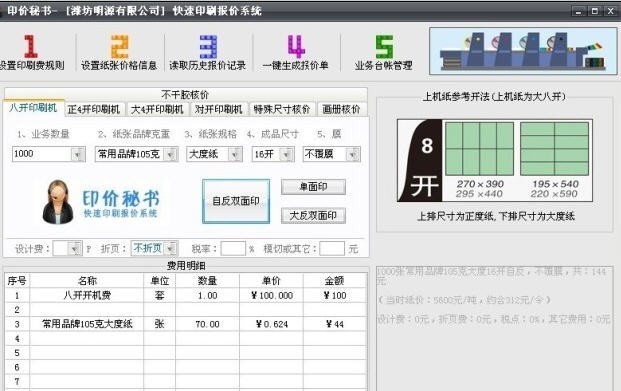621x391 pixels.
Task: Expand the 不折页 folding dropdown
Action: pos(171,249)
